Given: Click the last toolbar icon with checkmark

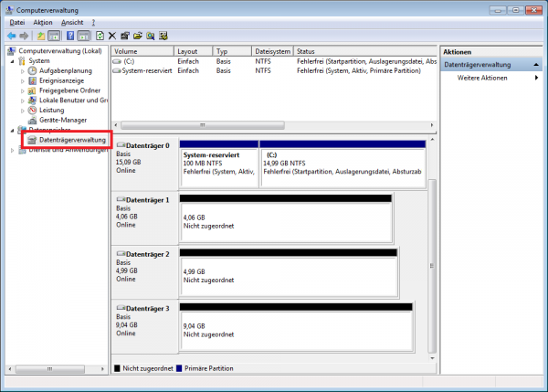Looking at the screenshot, I should coord(163,36).
